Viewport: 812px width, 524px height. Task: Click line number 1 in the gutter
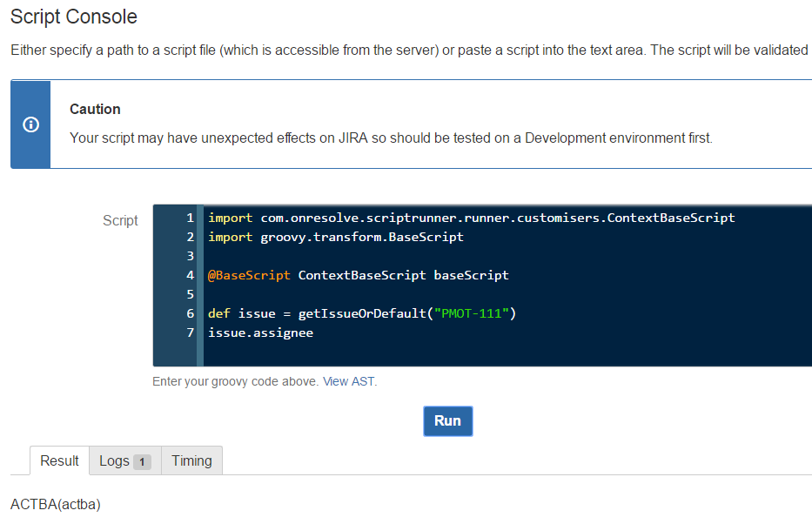[x=190, y=218]
